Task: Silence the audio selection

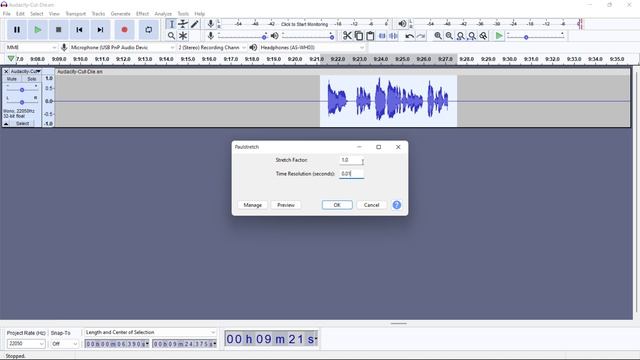Action: point(393,36)
